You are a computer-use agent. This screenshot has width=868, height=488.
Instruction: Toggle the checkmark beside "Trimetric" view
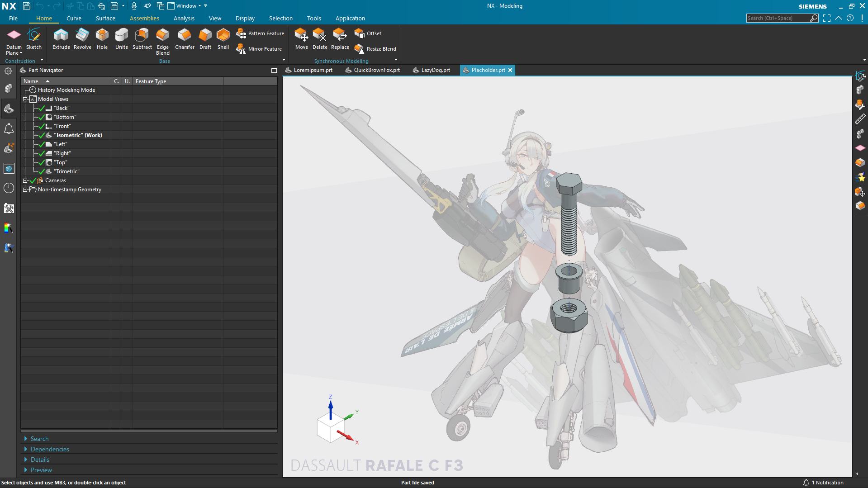[x=42, y=171]
